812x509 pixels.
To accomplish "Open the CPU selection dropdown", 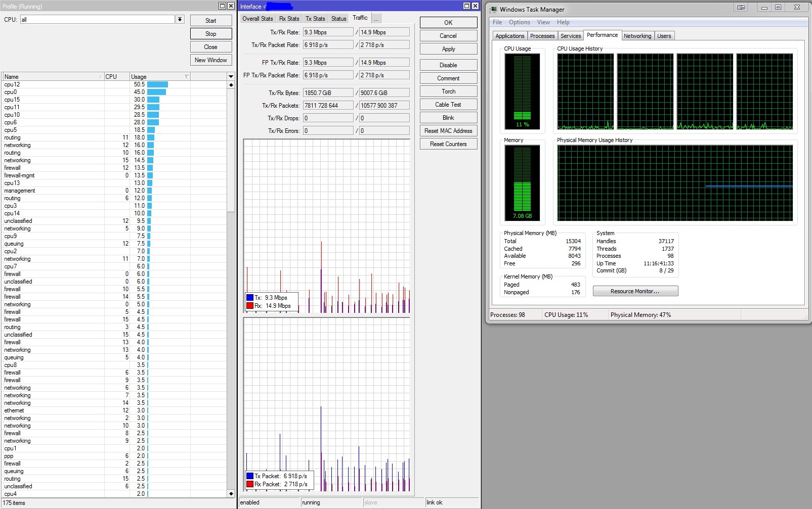I will (x=180, y=19).
